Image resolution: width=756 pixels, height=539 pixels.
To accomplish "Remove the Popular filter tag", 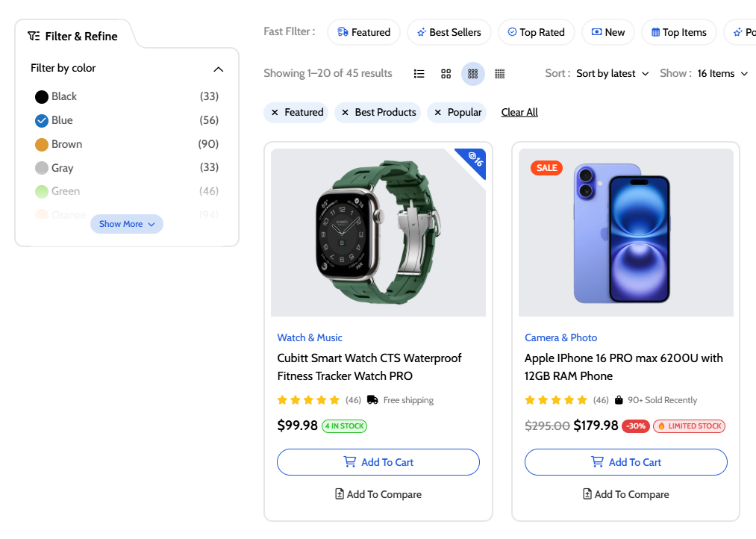I will (438, 113).
